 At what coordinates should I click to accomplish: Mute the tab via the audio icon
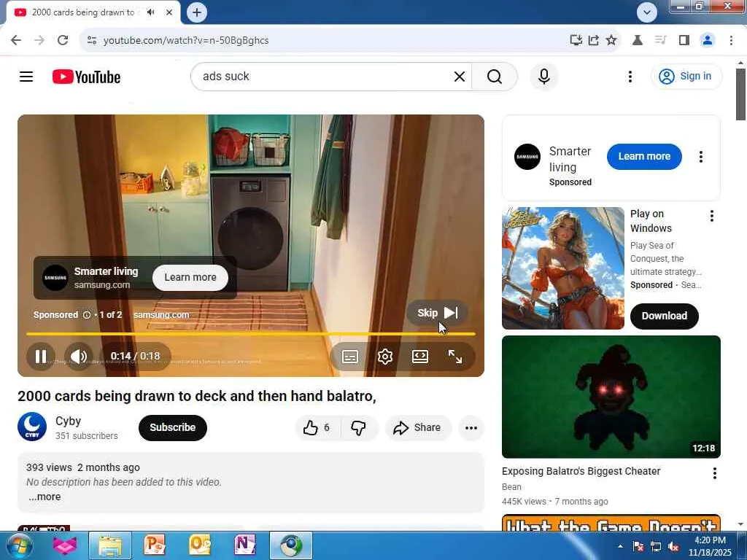click(x=151, y=12)
